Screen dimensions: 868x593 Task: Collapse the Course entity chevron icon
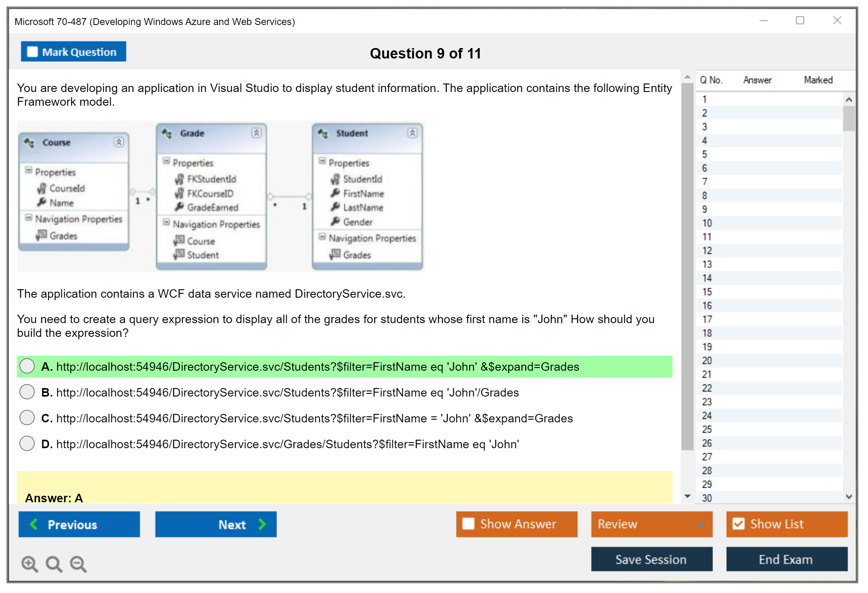pos(119,142)
